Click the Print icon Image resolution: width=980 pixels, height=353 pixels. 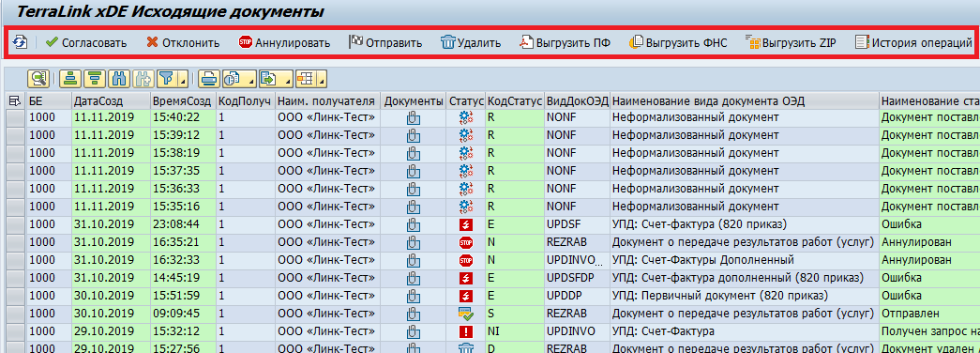pyautogui.click(x=209, y=79)
